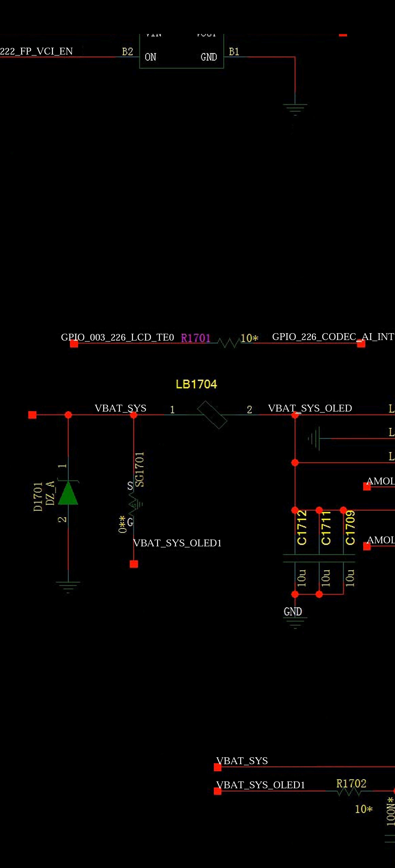
Task: Select the C1711 capacitor plates
Action: click(319, 558)
